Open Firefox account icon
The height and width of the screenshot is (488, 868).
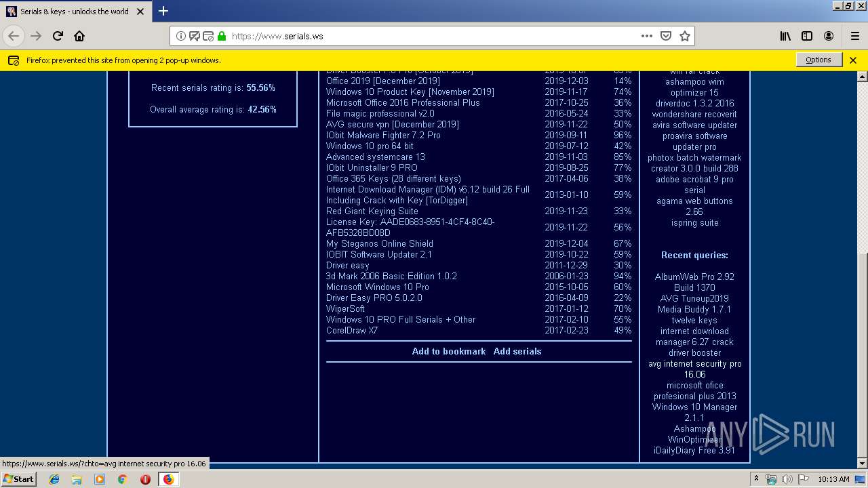(x=829, y=36)
